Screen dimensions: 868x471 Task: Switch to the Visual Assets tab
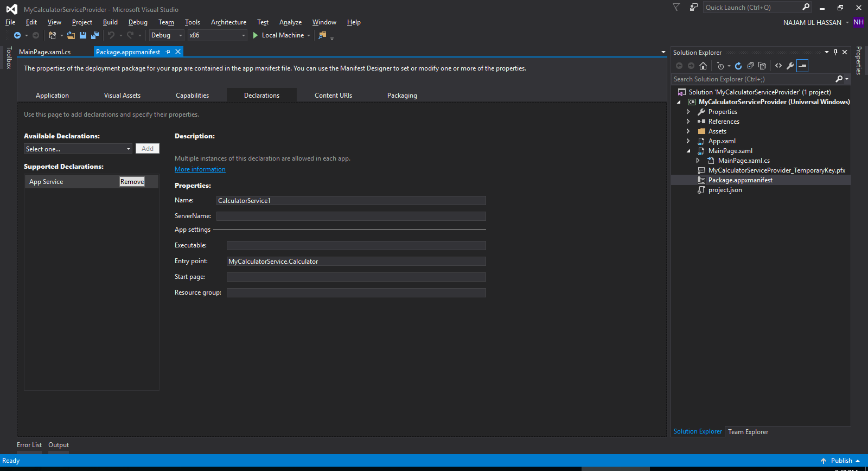(x=122, y=96)
